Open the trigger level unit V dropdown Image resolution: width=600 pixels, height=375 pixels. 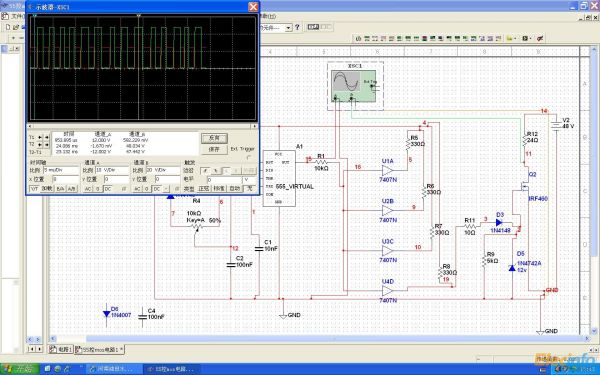tap(249, 180)
